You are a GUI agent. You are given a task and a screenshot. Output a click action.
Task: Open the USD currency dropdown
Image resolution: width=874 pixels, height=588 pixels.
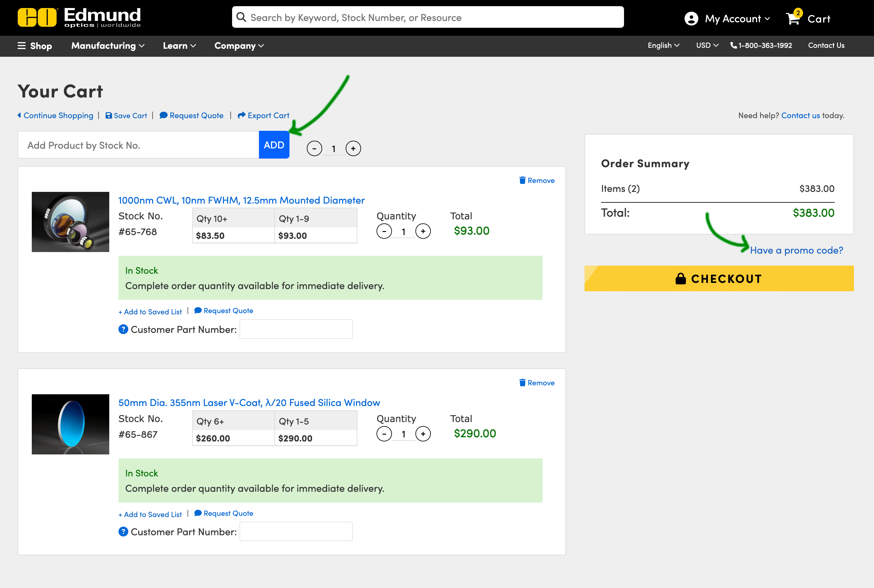coord(707,45)
